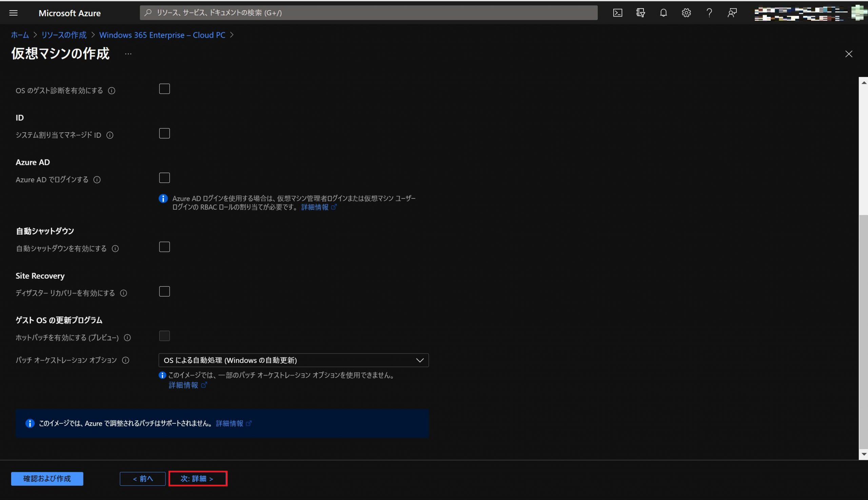
Task: Toggle ホットパッチを有効にする checkbox
Action: [164, 336]
